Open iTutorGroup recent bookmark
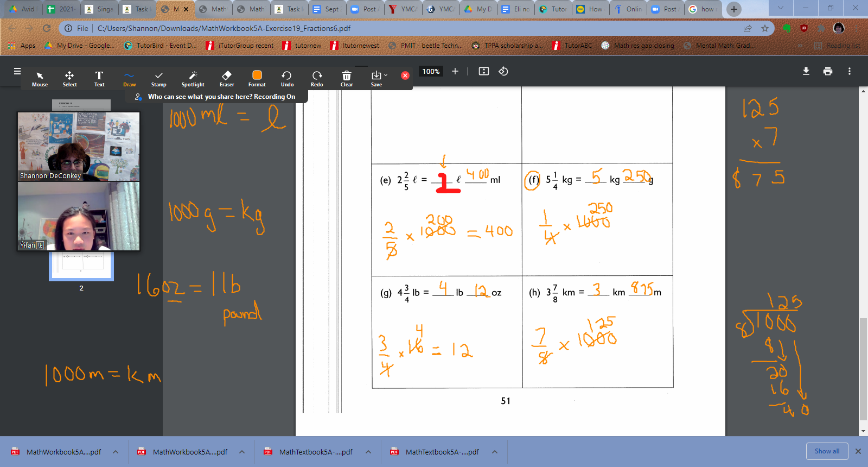This screenshot has height=467, width=868. [x=240, y=46]
